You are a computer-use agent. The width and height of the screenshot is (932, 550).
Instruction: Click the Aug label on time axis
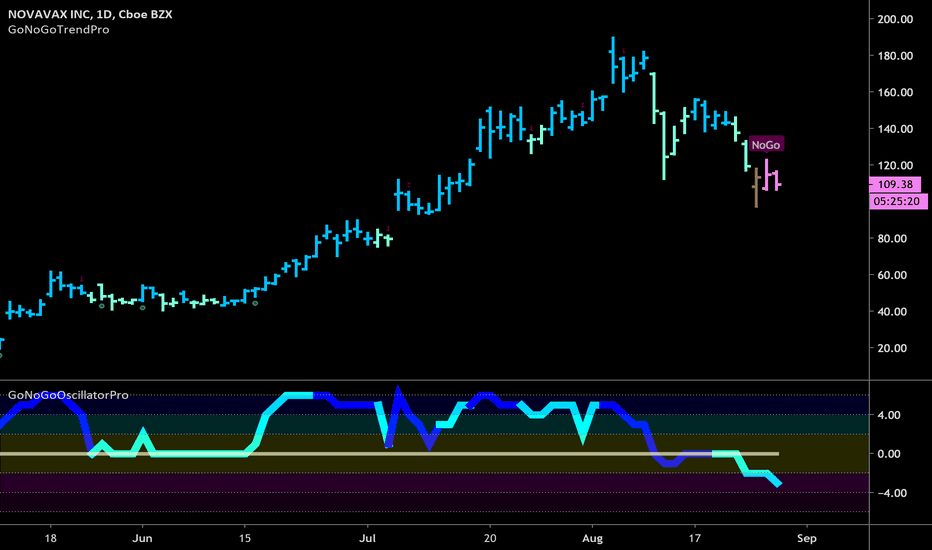click(592, 538)
